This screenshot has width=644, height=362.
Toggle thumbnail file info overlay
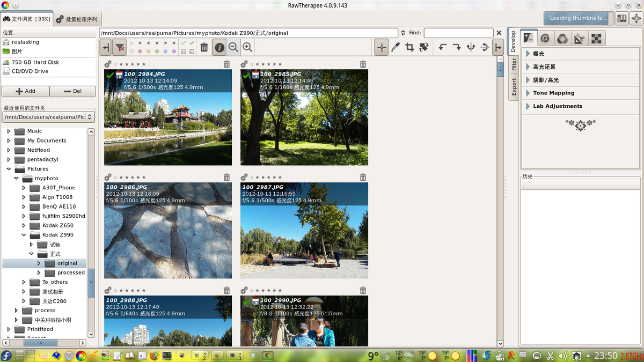[219, 47]
